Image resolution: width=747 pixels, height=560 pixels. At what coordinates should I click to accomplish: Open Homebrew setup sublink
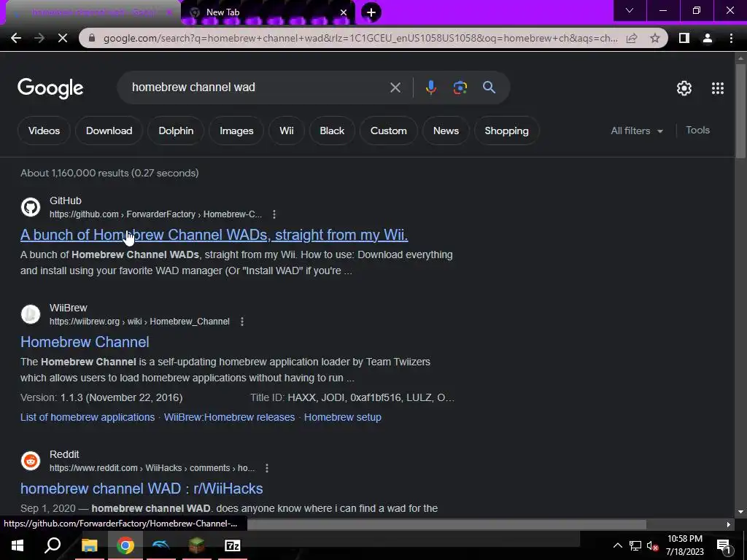click(x=343, y=418)
